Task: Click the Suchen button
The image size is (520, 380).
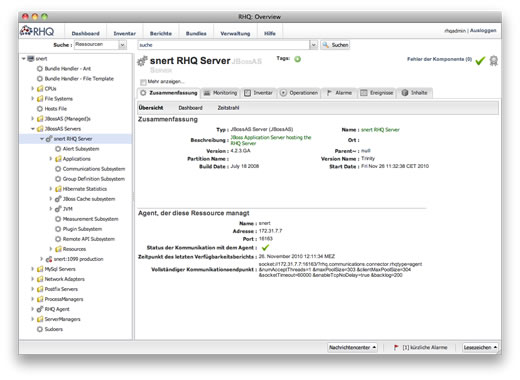Action: [x=335, y=45]
